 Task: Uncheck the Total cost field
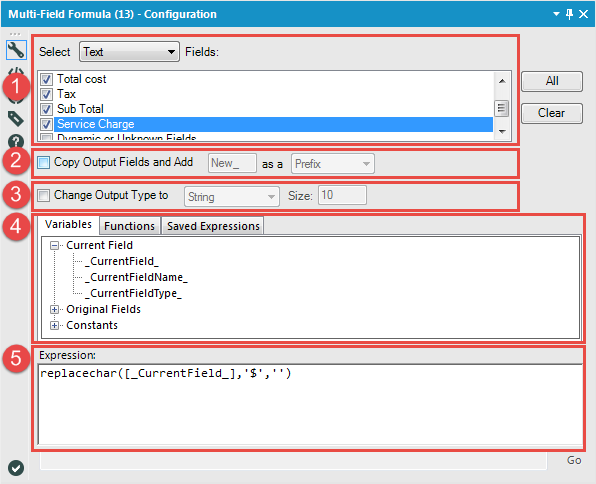[x=46, y=79]
